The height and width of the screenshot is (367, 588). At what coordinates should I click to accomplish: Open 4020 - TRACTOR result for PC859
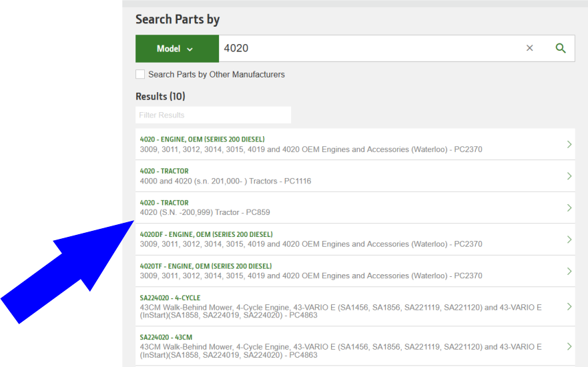pos(355,208)
